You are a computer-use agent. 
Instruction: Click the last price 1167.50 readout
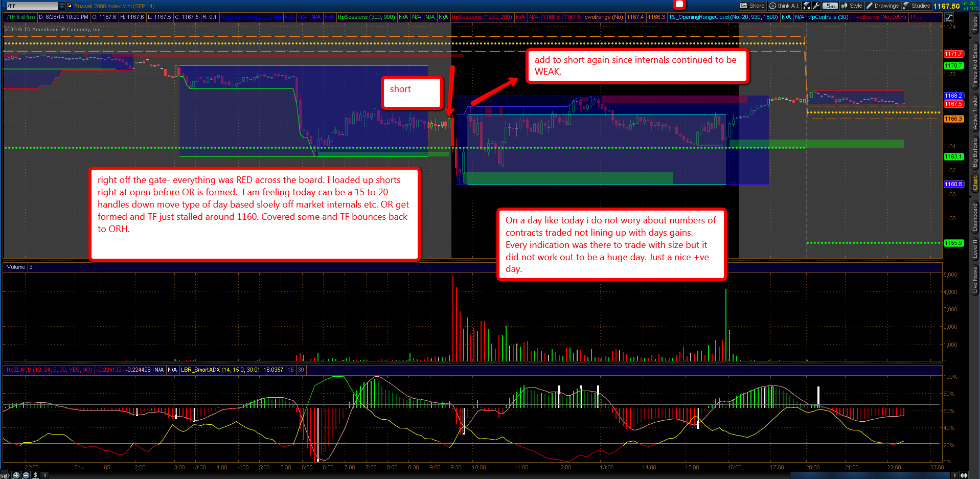click(x=946, y=6)
